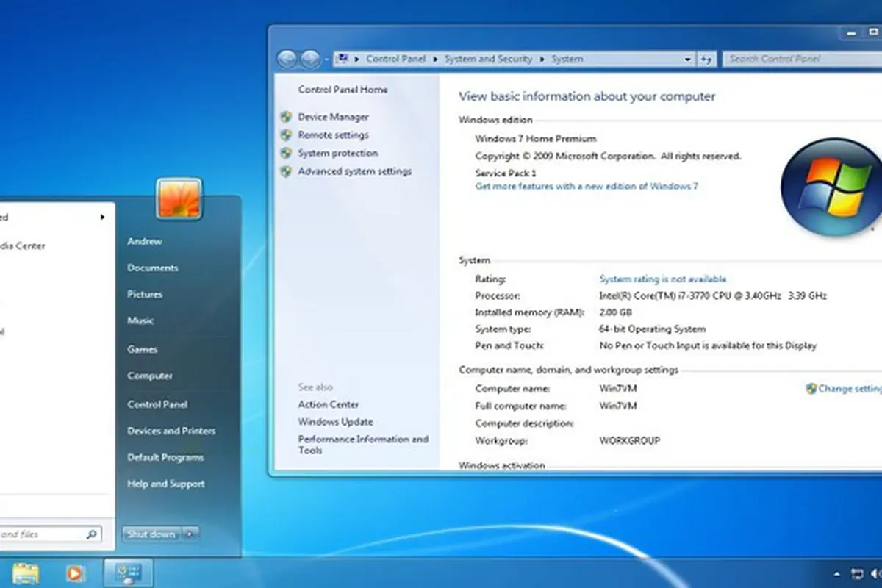Open Control Panel from Start menu
882x588 pixels.
click(157, 404)
